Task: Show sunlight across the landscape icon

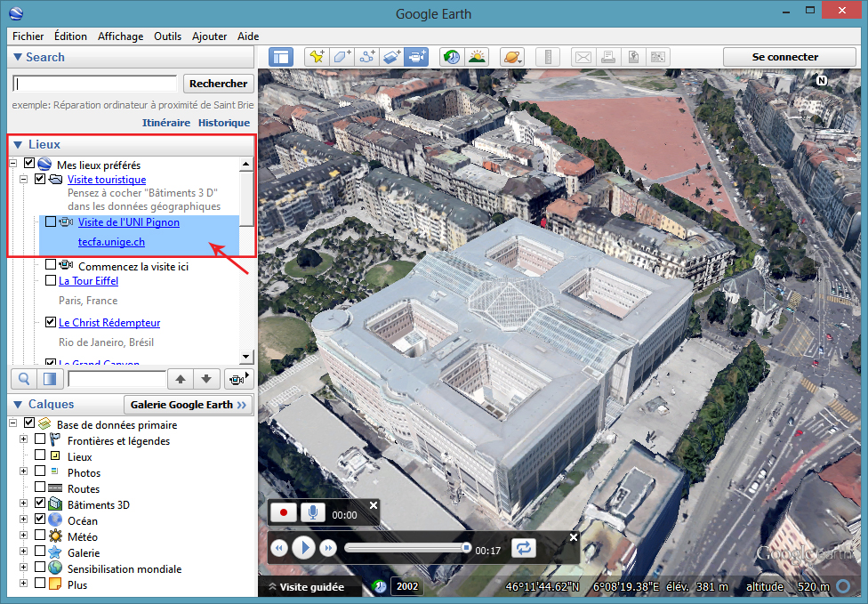Action: (x=477, y=57)
